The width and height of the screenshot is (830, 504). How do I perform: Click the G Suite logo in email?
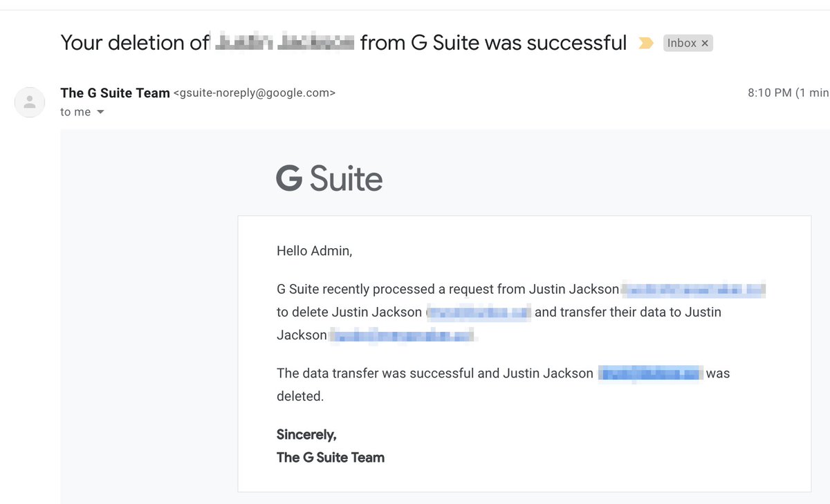click(x=329, y=179)
